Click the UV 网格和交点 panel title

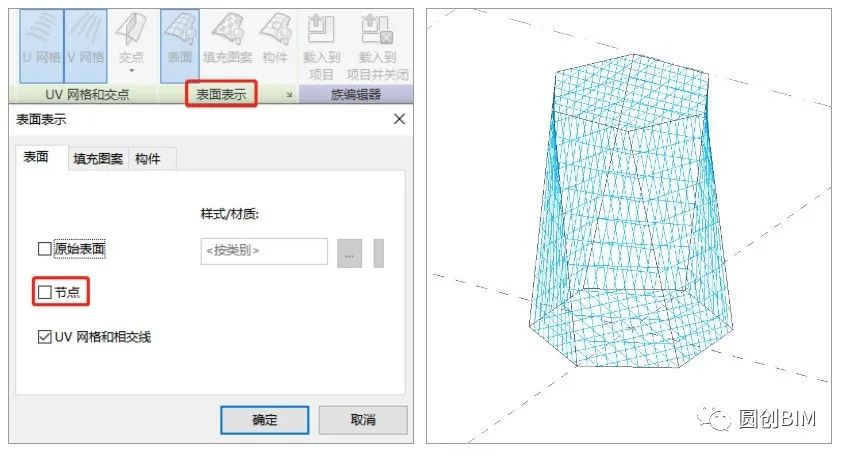tap(87, 95)
